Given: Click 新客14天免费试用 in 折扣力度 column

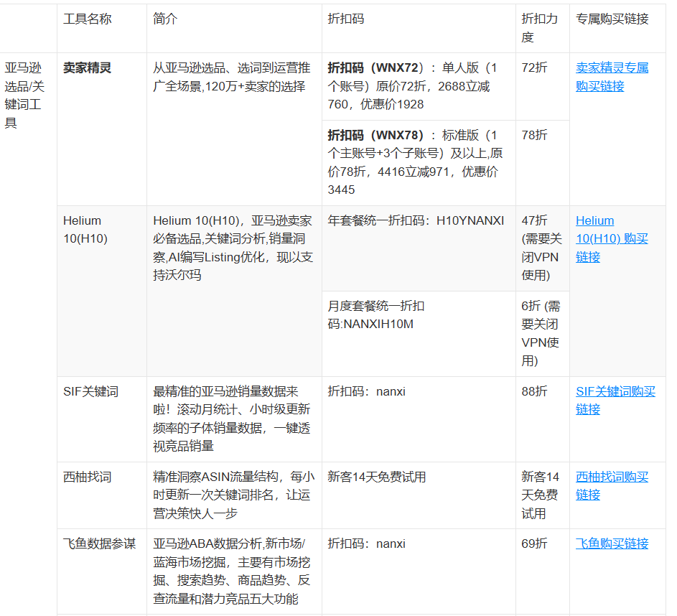Looking at the screenshot, I should pyautogui.click(x=542, y=495).
